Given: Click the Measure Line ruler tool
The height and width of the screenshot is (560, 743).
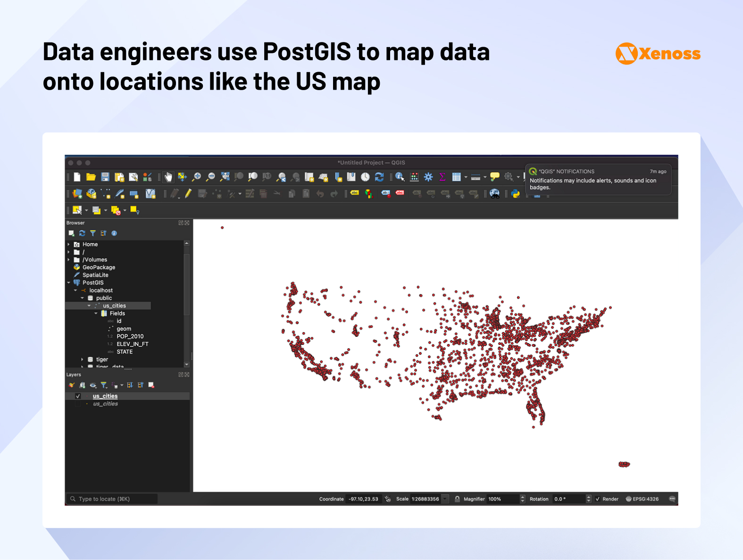Looking at the screenshot, I should click(x=476, y=177).
